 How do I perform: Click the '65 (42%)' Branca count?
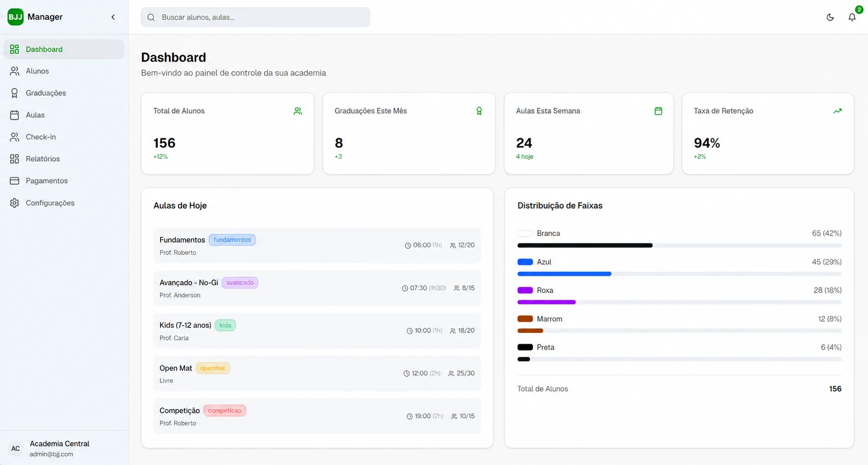point(826,234)
